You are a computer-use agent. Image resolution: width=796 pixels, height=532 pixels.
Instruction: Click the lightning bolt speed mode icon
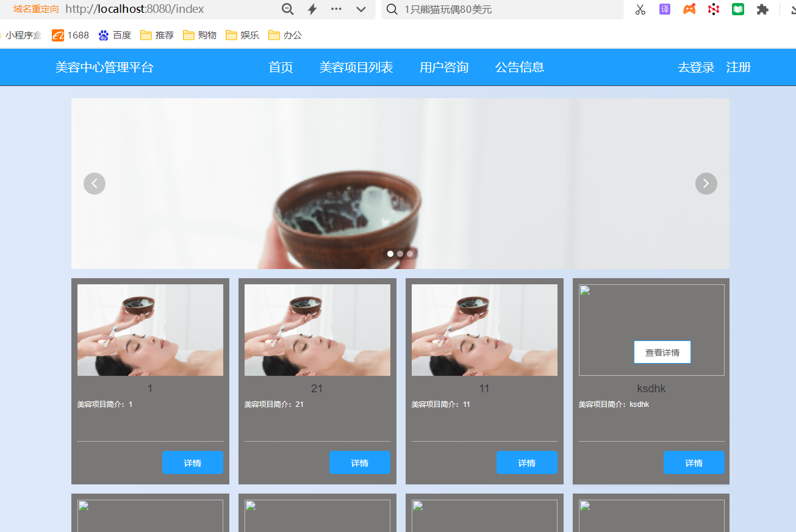click(312, 9)
